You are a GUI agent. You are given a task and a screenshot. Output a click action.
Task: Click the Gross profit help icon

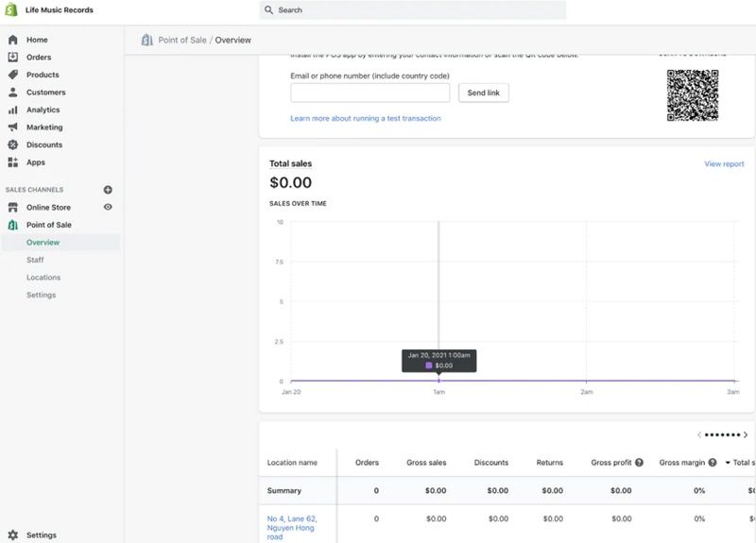[640, 462]
